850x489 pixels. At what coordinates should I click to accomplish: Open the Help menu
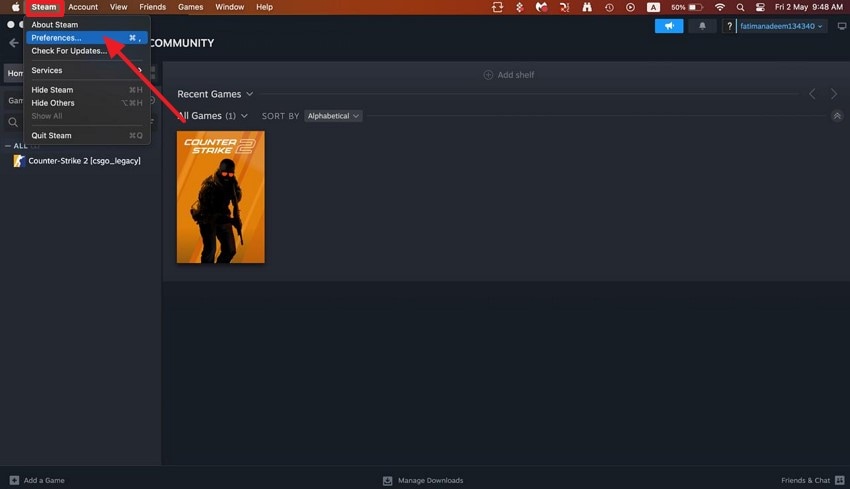coord(265,7)
